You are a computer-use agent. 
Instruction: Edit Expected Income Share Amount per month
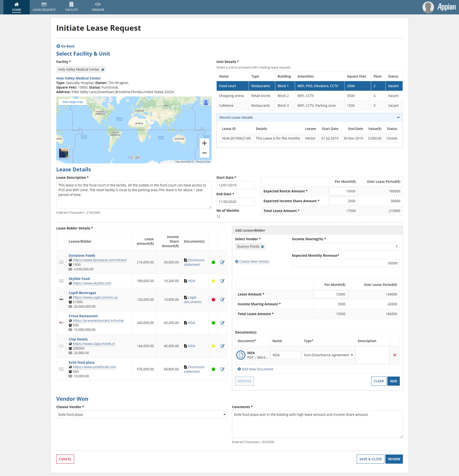pos(343,201)
